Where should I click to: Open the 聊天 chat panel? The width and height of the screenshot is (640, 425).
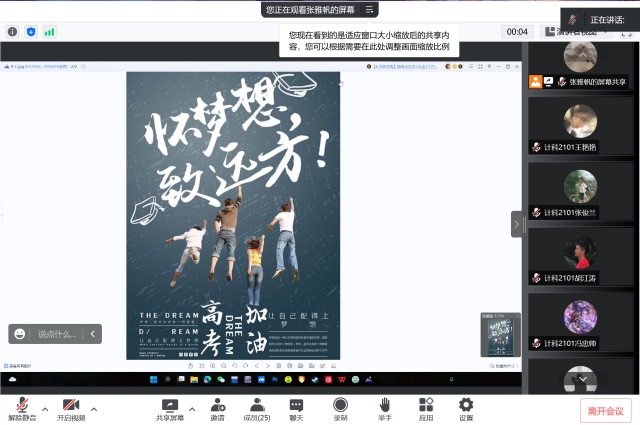[296, 409]
